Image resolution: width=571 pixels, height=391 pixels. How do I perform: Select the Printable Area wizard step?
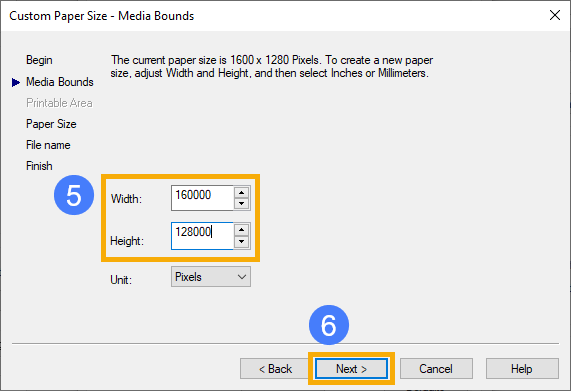click(x=59, y=103)
